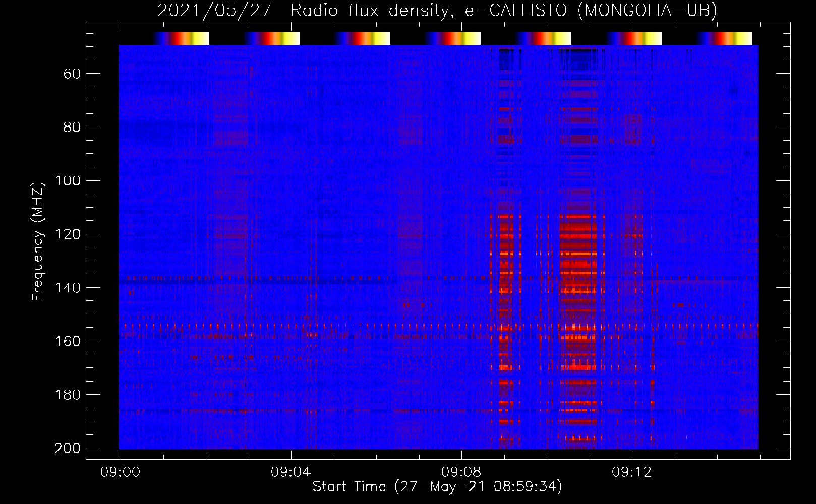Click the 09:12 time tick label
This screenshot has height=504, width=816.
(631, 472)
